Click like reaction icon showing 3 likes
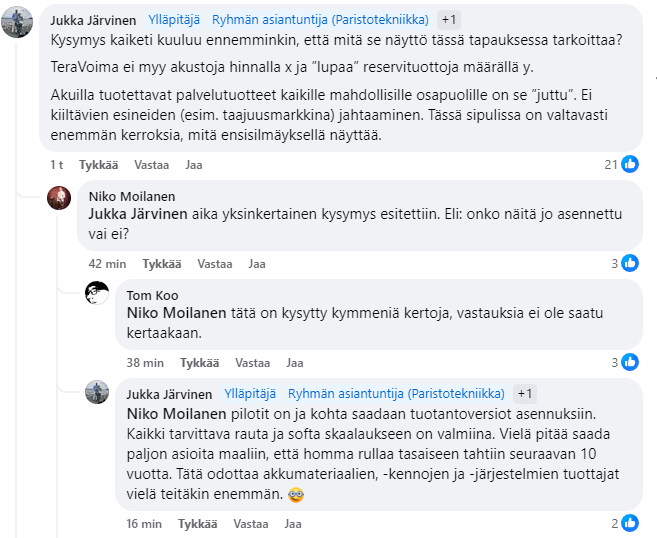Screen dimensions: 657x538 click(630, 263)
